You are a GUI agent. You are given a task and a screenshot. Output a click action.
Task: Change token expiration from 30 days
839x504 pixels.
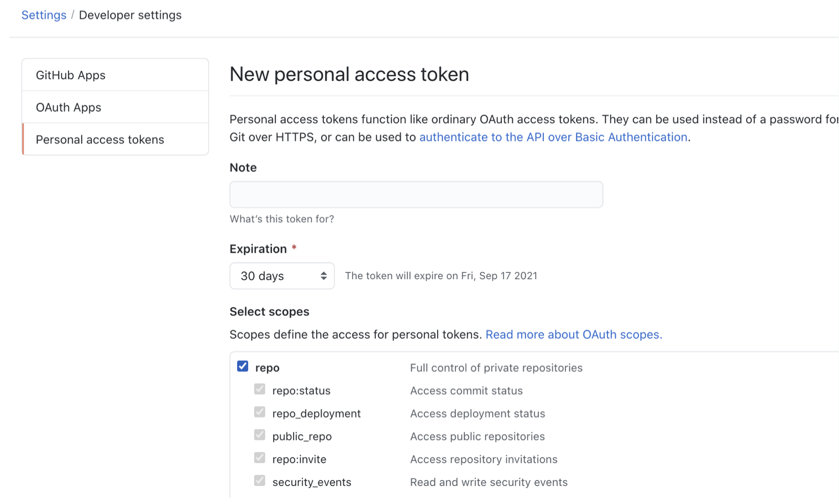(282, 275)
